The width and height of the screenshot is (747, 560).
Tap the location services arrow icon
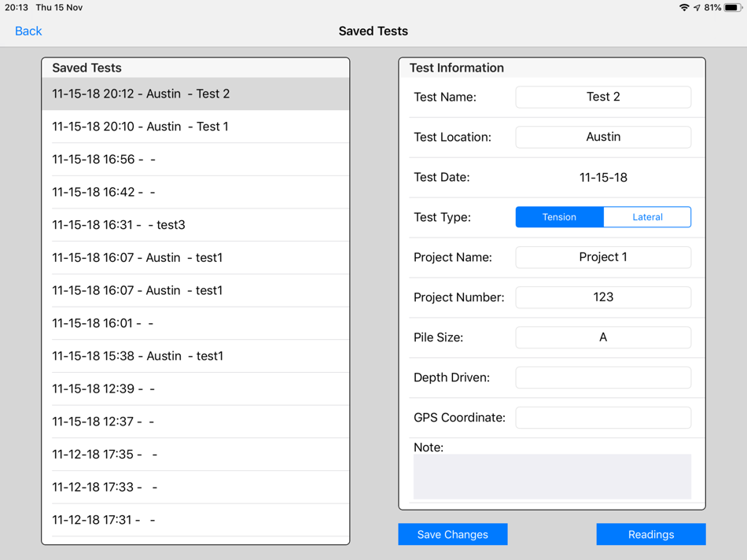tap(697, 7)
